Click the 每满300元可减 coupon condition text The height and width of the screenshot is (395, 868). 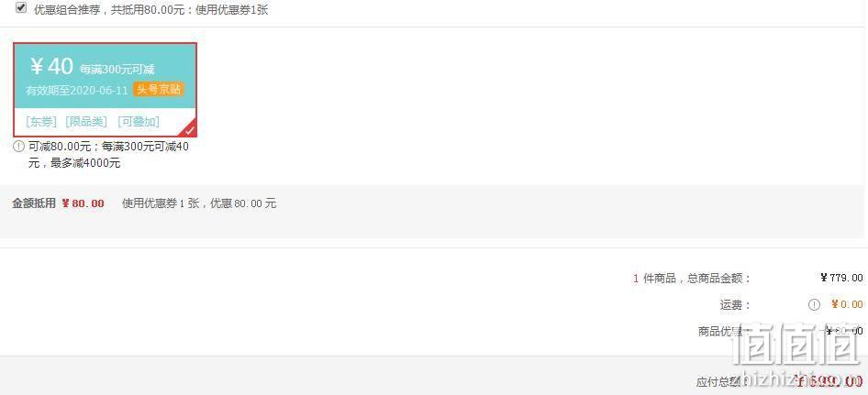pos(117,70)
